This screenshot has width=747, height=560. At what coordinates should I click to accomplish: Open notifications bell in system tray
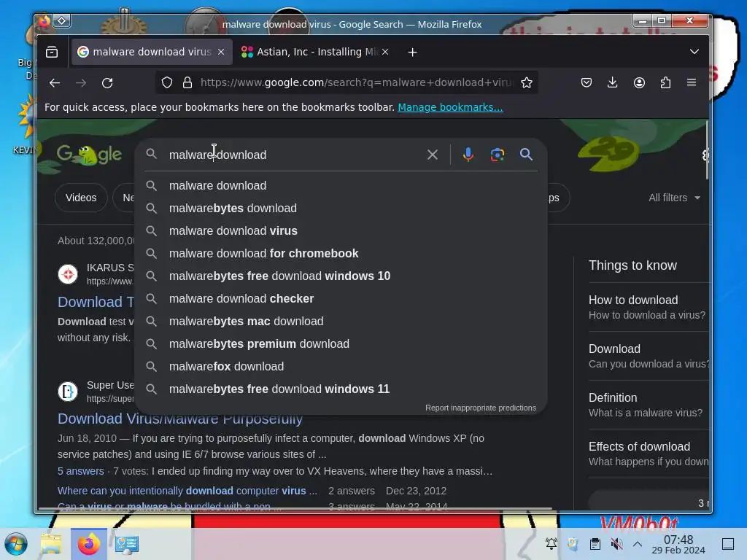(551, 544)
